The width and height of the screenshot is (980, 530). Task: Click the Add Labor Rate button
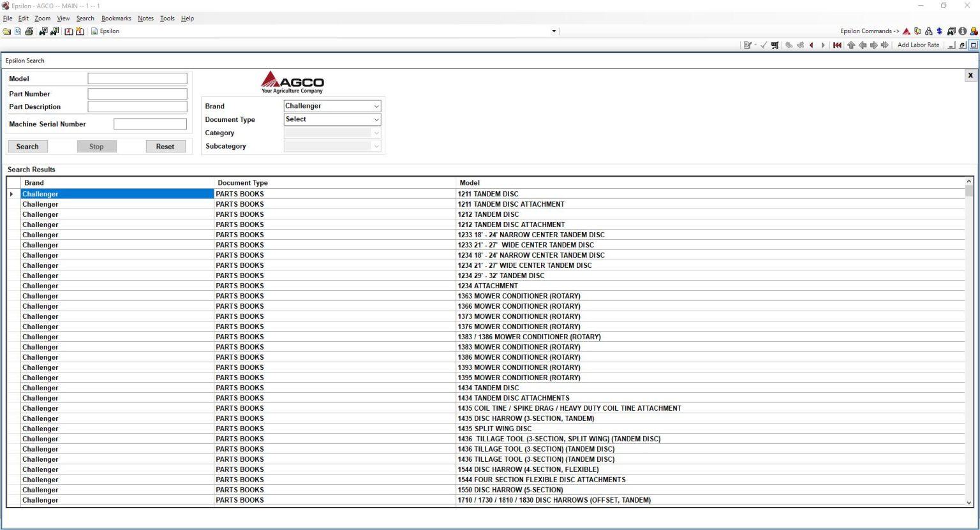point(918,45)
